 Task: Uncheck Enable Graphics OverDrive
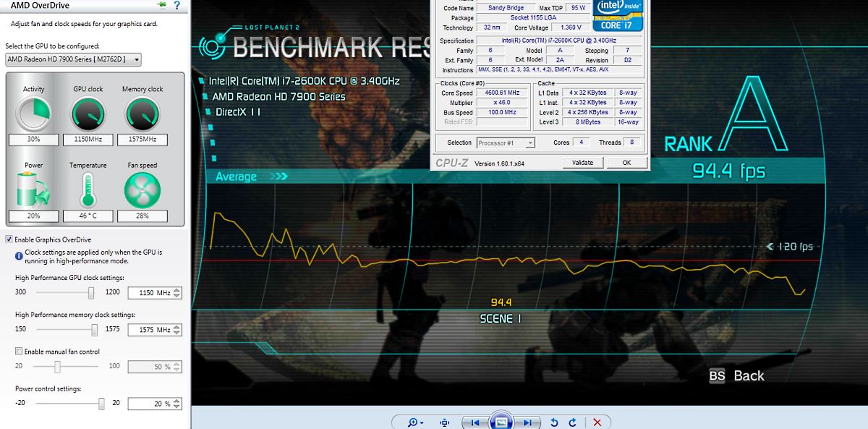point(9,239)
